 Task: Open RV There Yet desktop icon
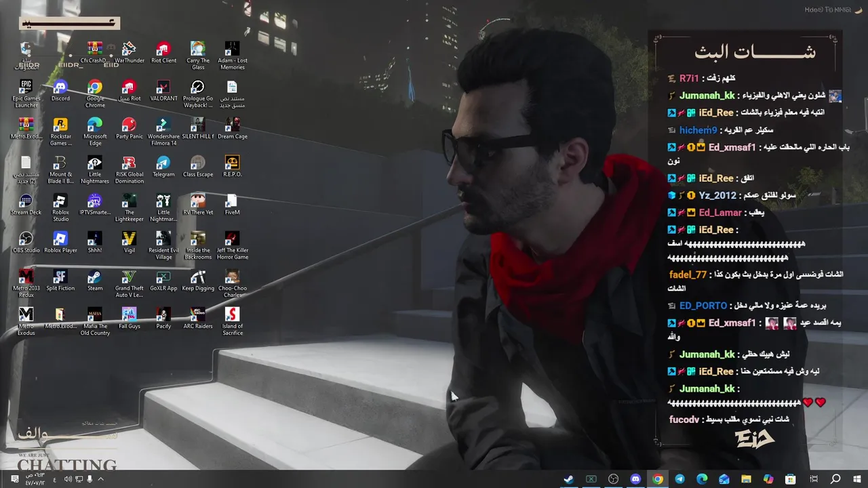(x=198, y=205)
